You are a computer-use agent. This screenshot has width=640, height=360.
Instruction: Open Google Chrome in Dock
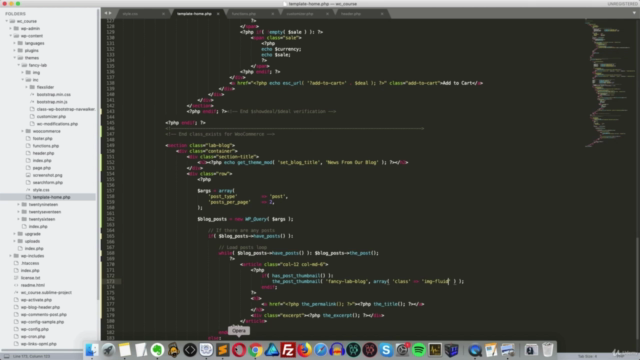click(255, 350)
